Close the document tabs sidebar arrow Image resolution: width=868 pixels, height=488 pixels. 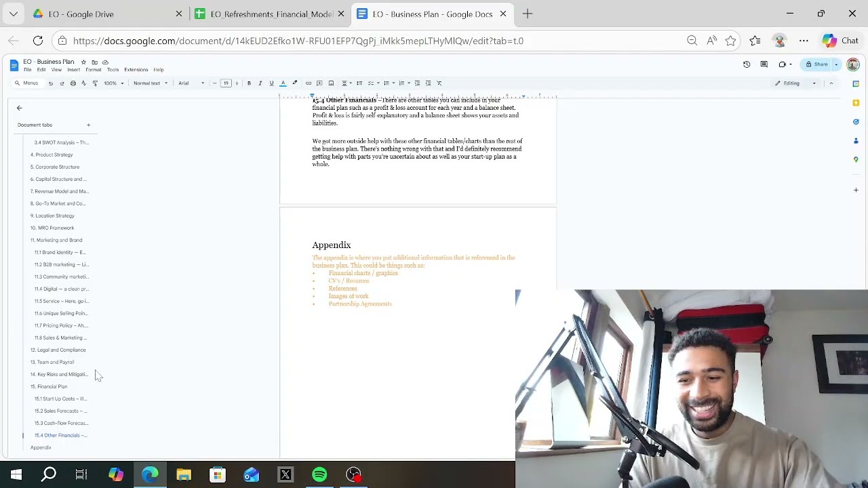point(19,108)
